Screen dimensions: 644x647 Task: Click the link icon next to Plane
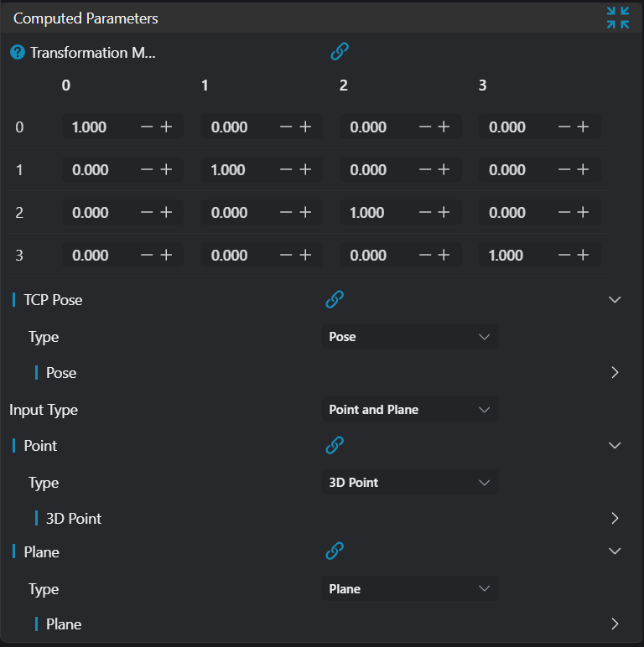(x=335, y=551)
